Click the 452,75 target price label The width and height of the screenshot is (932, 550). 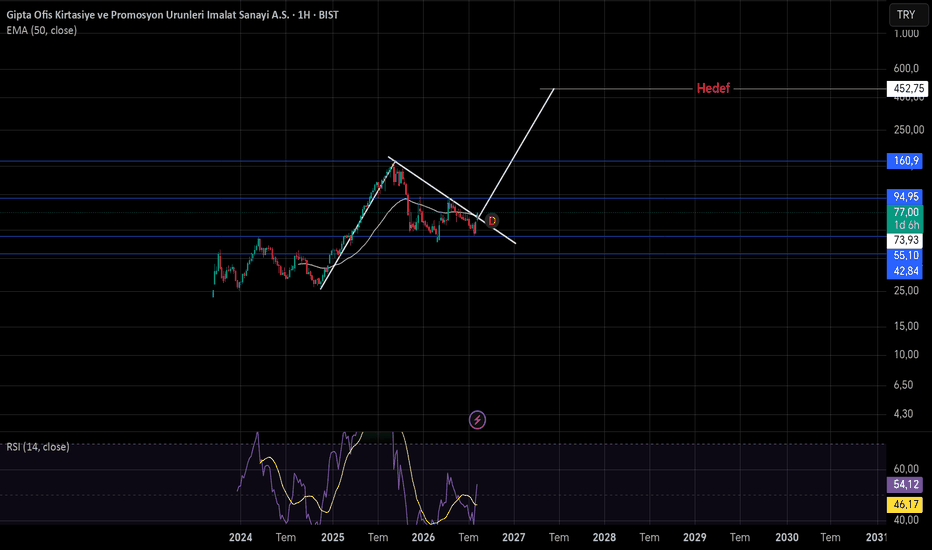click(907, 89)
